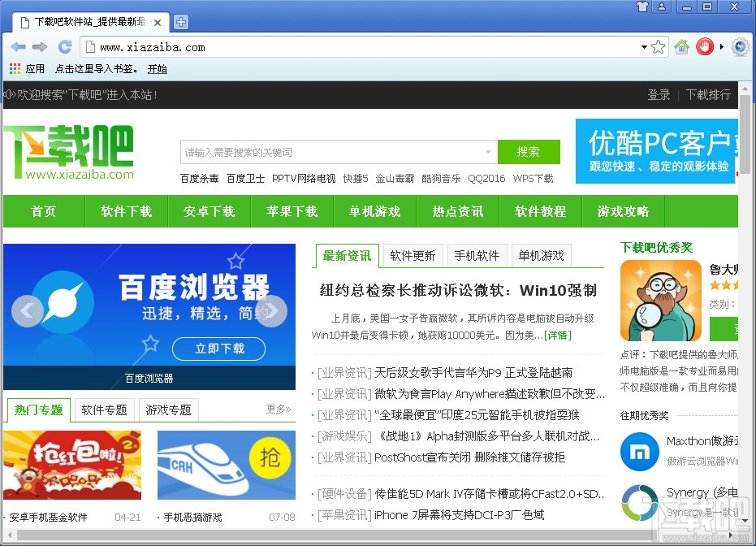Click the Synergy app icon
Viewport: 756px width, 546px height.
[640, 503]
